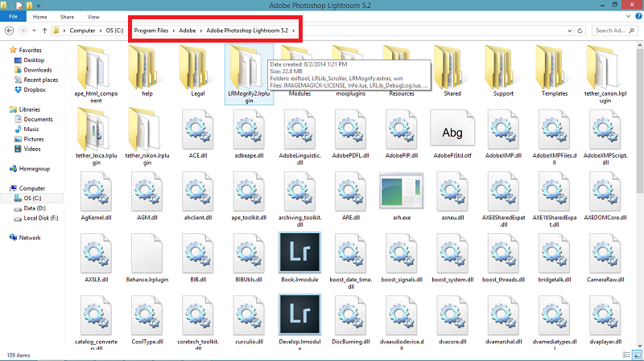Image resolution: width=644 pixels, height=361 pixels.
Task: Select the CoolType.dll file
Action: pos(147,320)
